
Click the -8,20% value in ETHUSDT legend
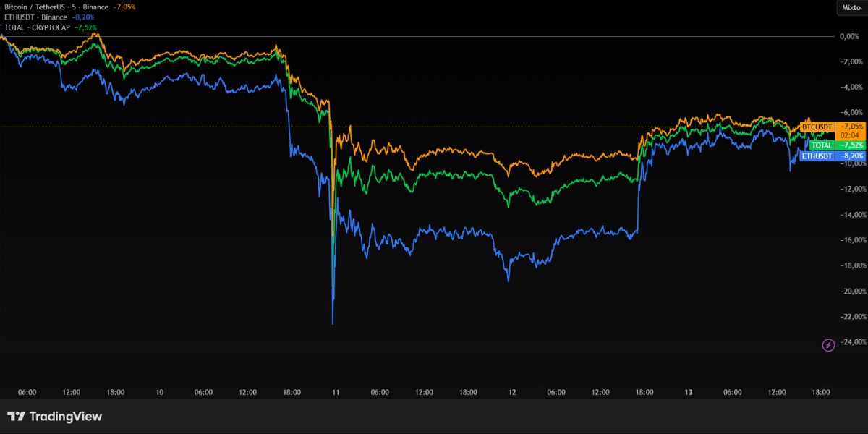tap(82, 17)
